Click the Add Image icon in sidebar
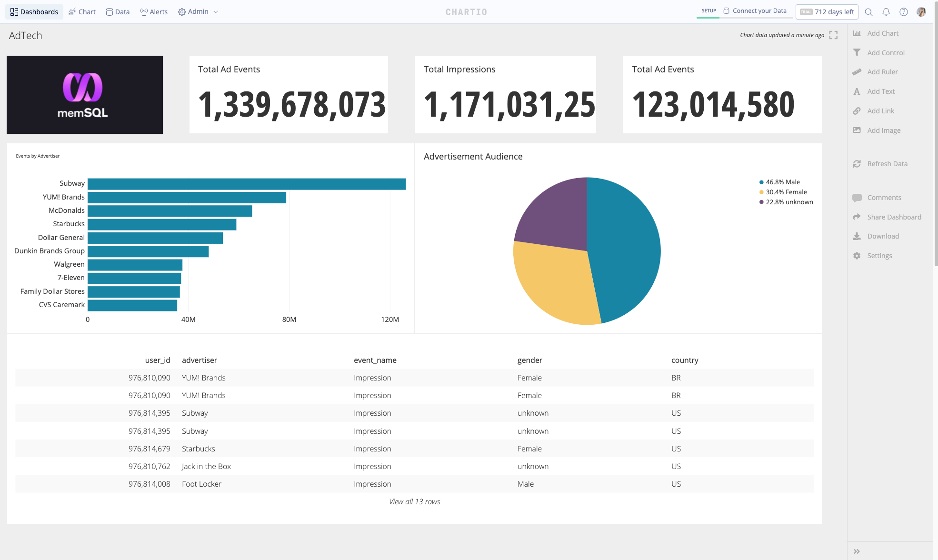The width and height of the screenshot is (938, 560). coord(857,130)
